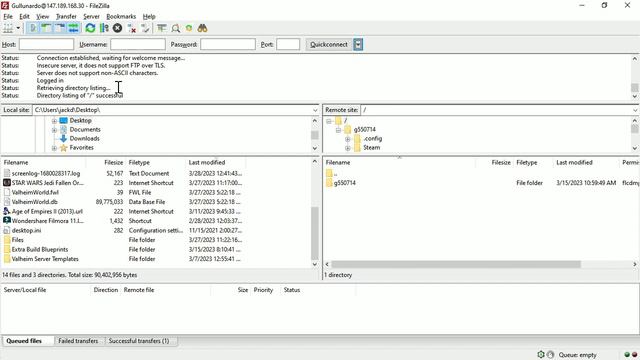
Task: Toggle remote directory tree display
Action: click(x=60, y=28)
